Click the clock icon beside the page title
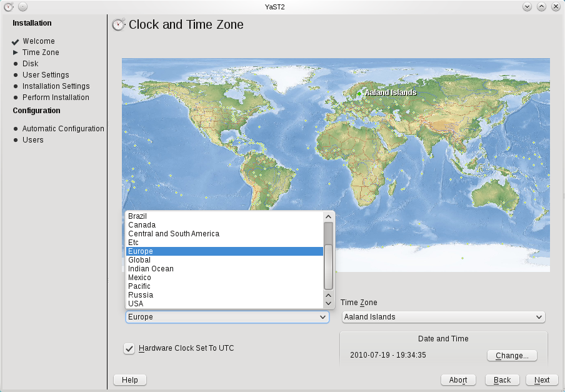 point(118,25)
